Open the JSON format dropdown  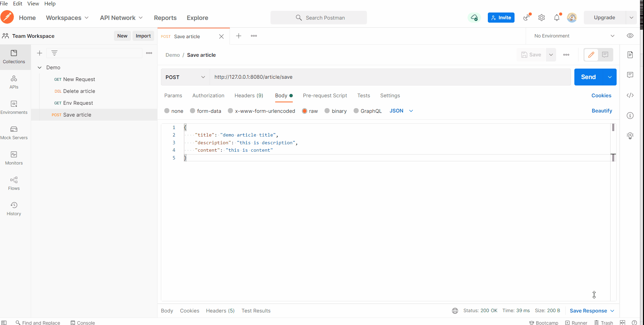pos(401,111)
